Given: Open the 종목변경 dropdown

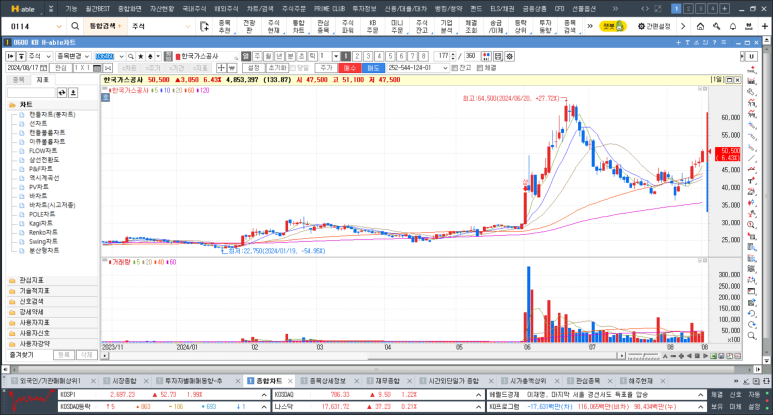Looking at the screenshot, I should click(x=72, y=57).
